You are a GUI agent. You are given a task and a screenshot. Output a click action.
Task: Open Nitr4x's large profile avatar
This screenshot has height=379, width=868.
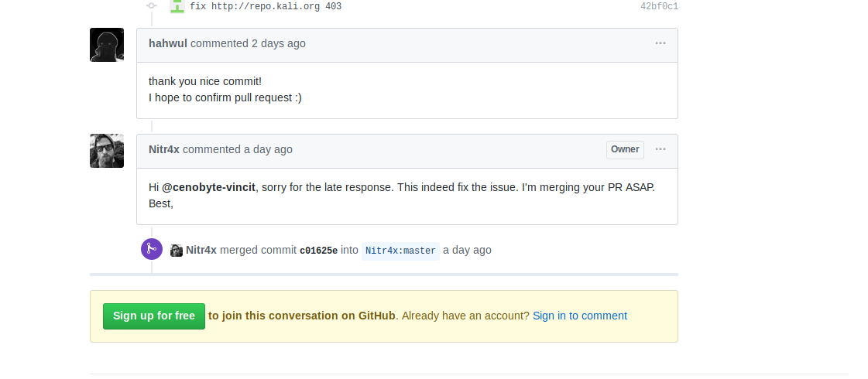[107, 151]
